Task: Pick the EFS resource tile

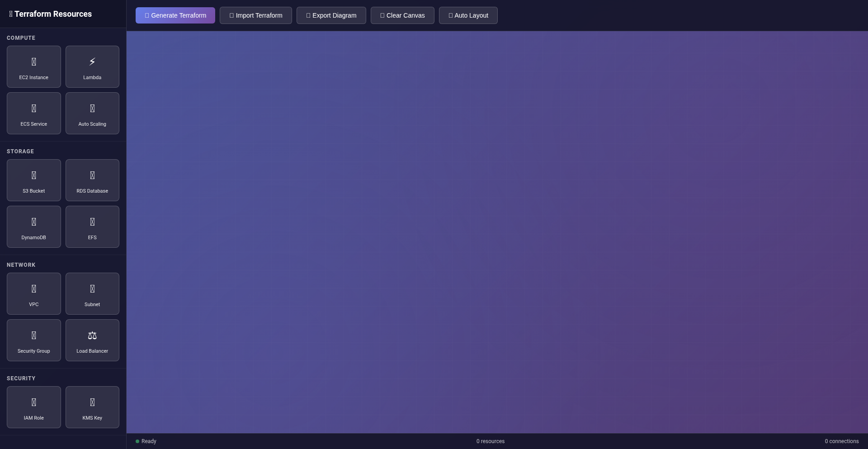Action: [x=92, y=227]
